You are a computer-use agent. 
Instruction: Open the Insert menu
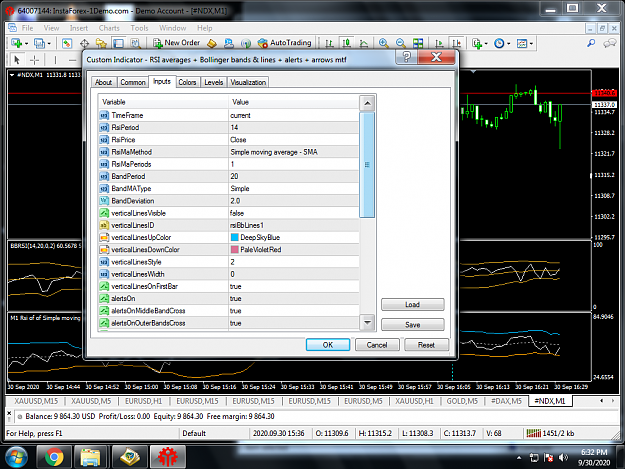[79, 28]
